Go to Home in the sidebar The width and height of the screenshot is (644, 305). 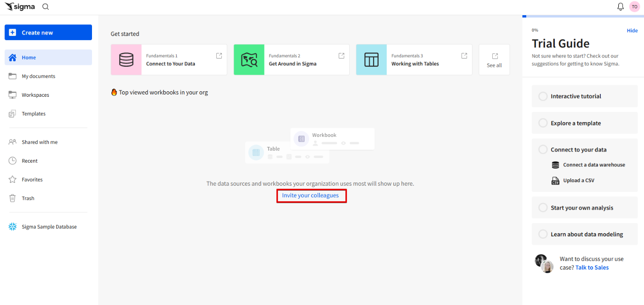point(48,58)
